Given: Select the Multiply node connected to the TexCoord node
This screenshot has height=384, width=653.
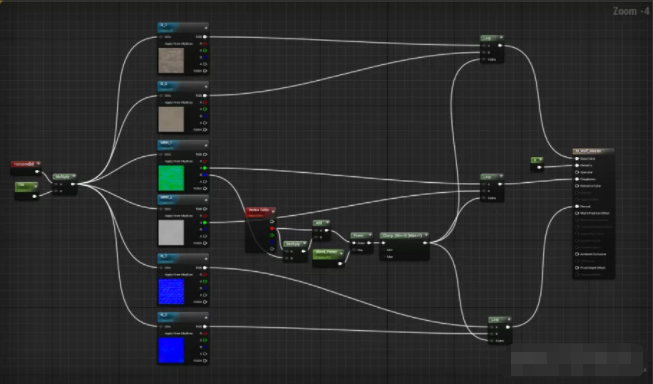Looking at the screenshot, I should [65, 177].
